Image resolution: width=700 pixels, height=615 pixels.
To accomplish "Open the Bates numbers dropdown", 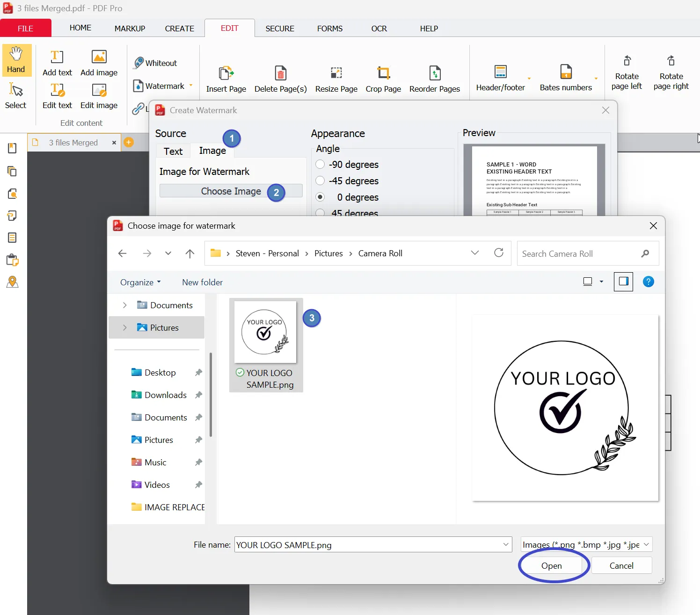I will (596, 79).
